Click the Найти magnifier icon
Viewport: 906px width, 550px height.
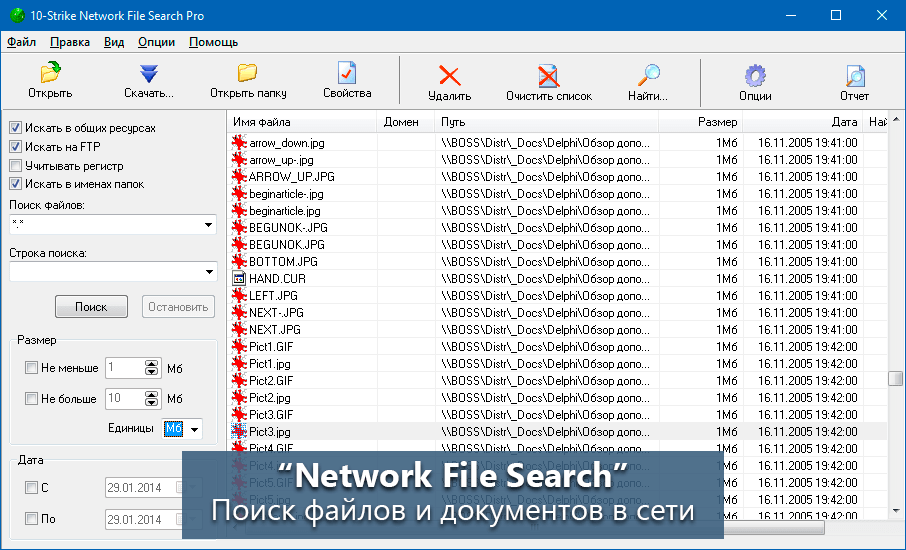pos(648,76)
